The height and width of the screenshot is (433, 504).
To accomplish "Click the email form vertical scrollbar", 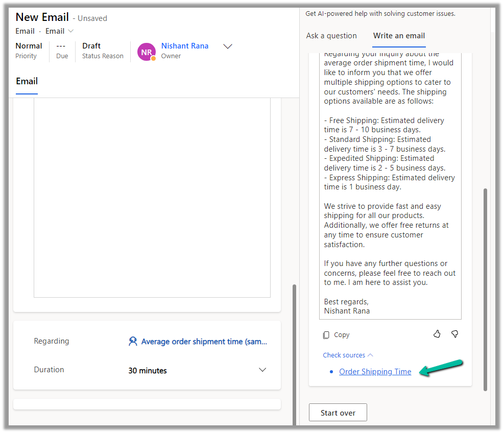I will pos(294,352).
